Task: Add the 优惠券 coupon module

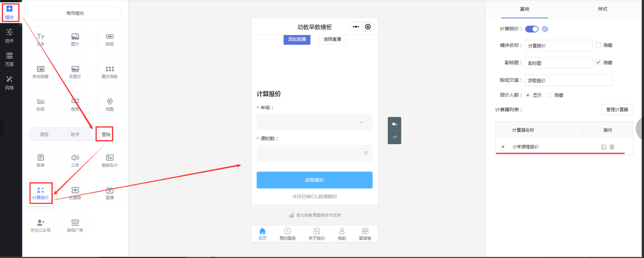Action: pyautogui.click(x=75, y=193)
